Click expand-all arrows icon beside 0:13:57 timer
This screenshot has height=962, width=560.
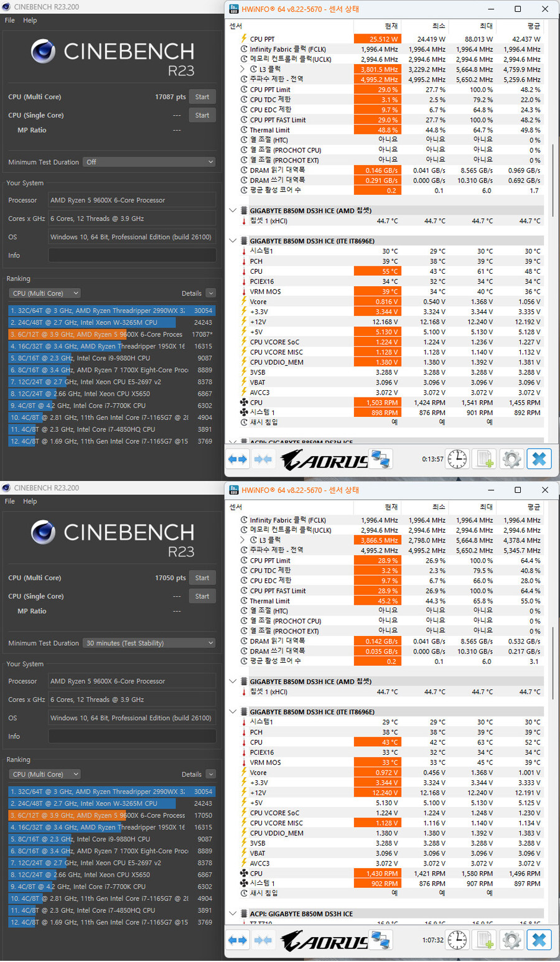click(x=238, y=459)
